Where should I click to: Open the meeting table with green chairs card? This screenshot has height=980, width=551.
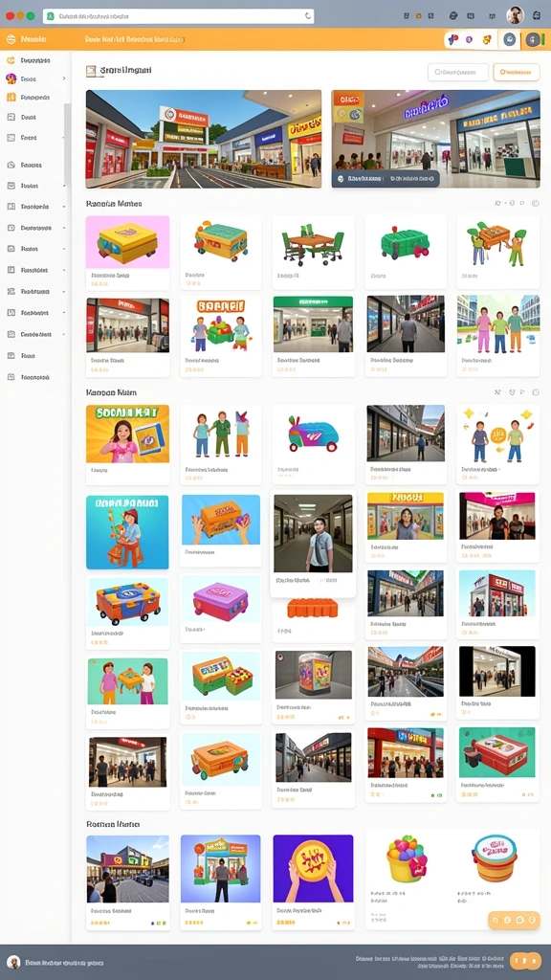point(314,253)
